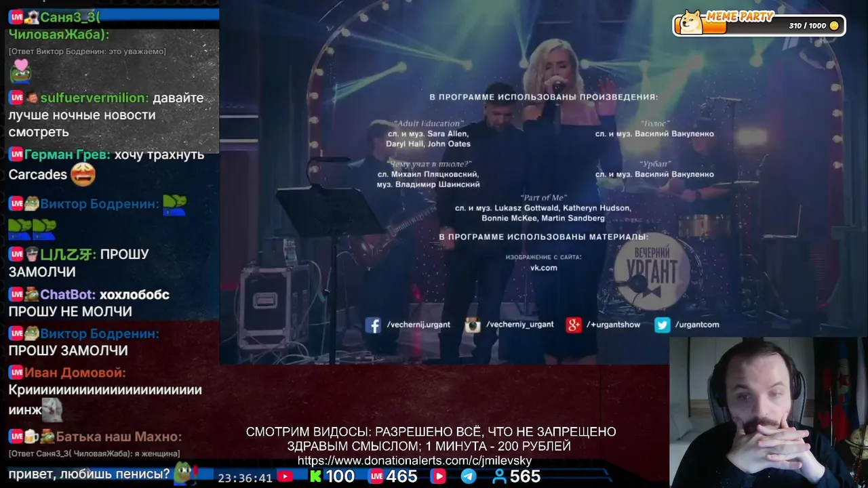This screenshot has height=488, width=868.
Task: Click the 23:36:41 clock in bottom bar
Action: click(245, 478)
